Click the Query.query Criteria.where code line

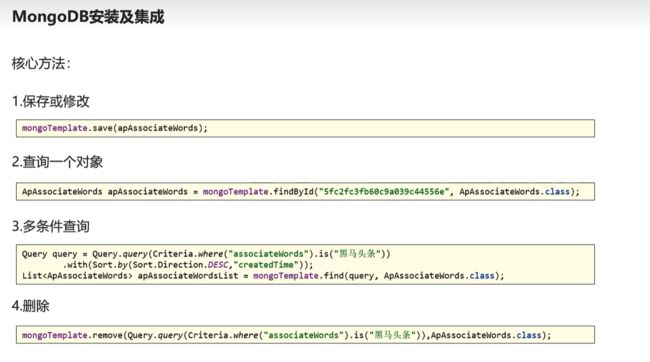[x=206, y=254]
